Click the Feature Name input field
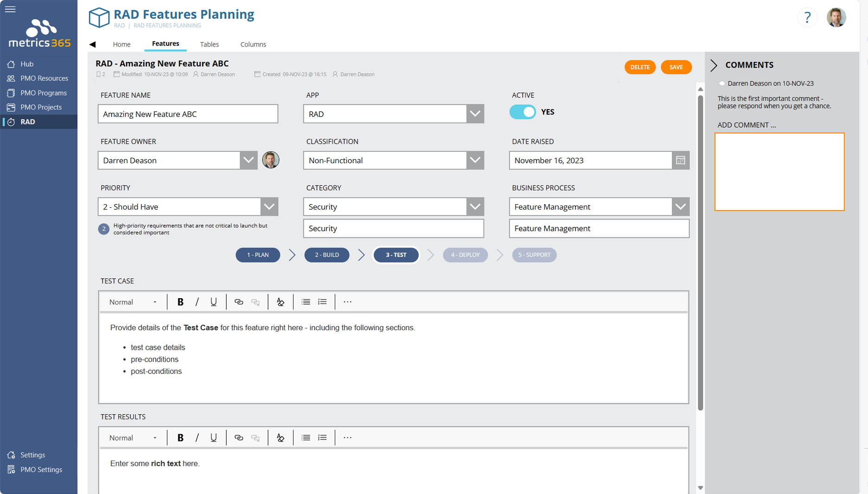 188,114
